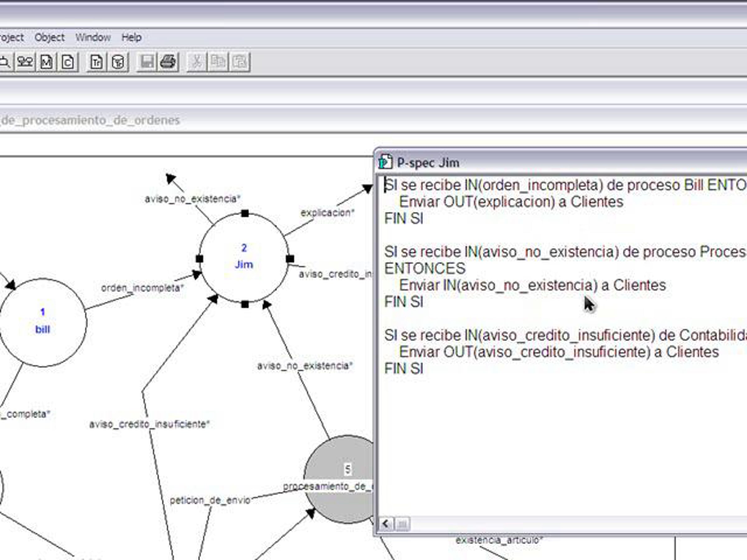Select the process bubble 2 Jim
This screenshot has width=747, height=560.
[x=244, y=258]
